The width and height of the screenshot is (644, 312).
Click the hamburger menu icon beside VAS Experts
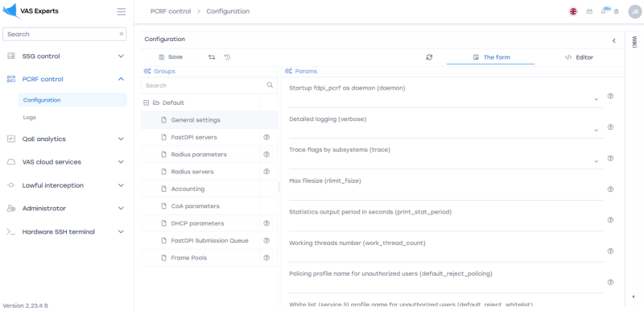122,11
